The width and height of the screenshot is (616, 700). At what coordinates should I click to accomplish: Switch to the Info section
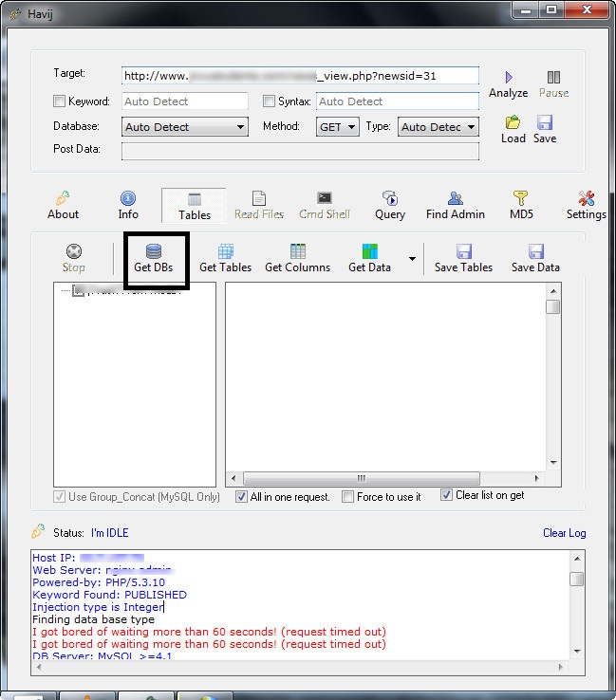[128, 206]
